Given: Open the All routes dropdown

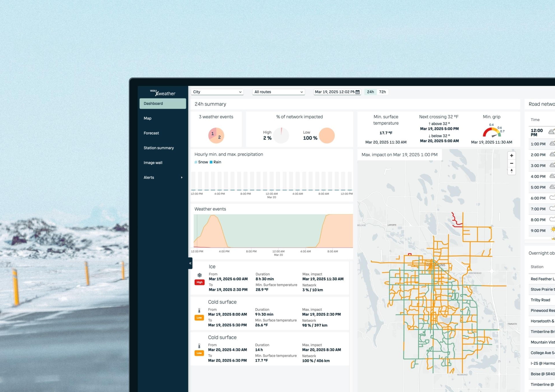Looking at the screenshot, I should point(278,92).
